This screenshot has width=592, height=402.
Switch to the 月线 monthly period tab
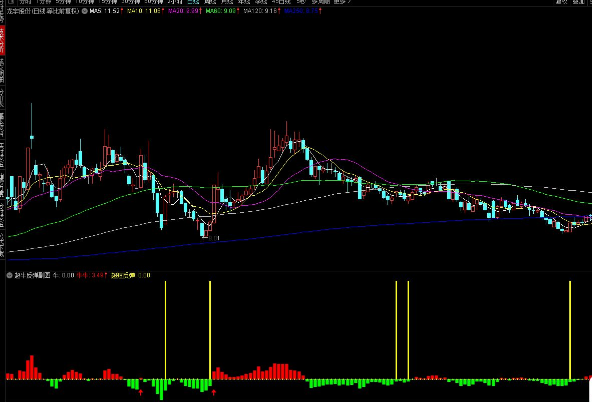point(227,2)
